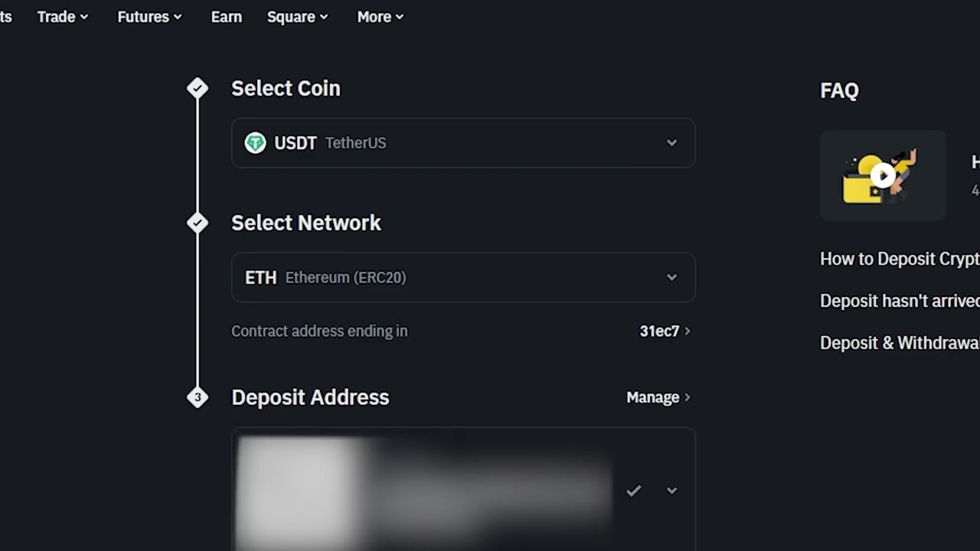Click the checkmark icon beside deposit address
The height and width of the screenshot is (551, 980).
click(x=633, y=491)
